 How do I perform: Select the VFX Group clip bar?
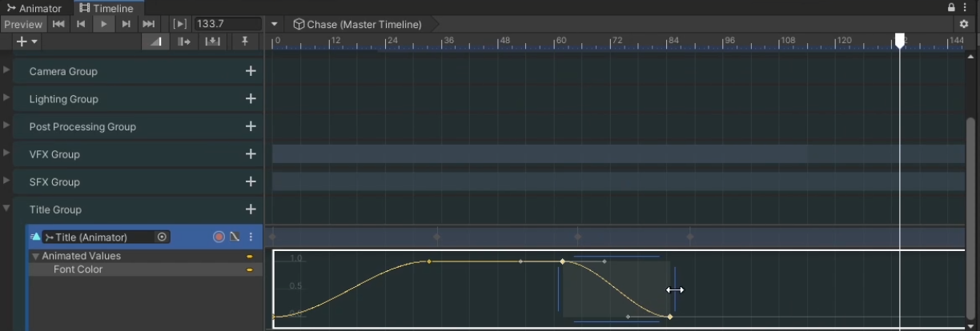pos(618,154)
